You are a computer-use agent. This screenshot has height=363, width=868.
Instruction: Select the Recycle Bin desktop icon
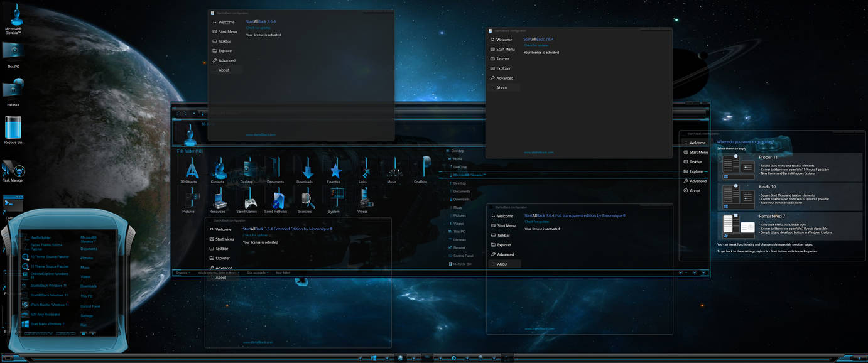13,131
